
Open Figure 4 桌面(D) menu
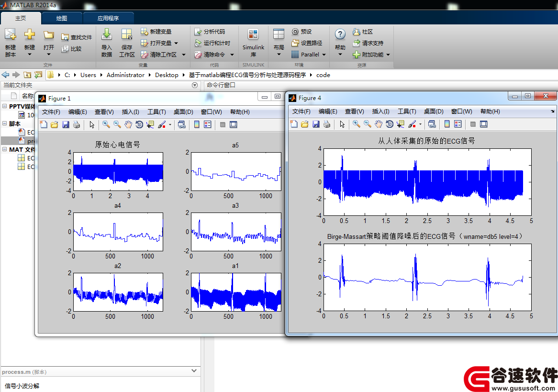[434, 112]
